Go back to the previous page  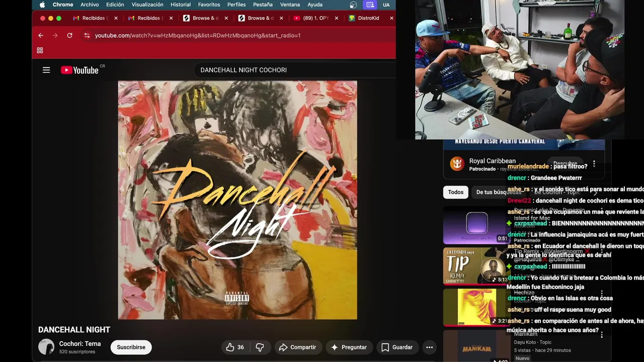pyautogui.click(x=41, y=35)
